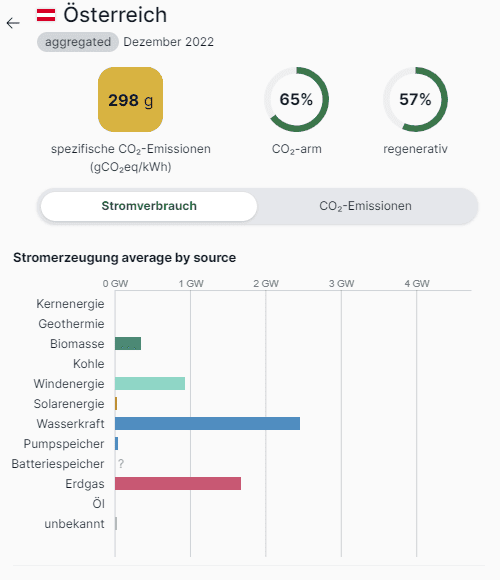Image resolution: width=500 pixels, height=580 pixels.
Task: Click the unbekannt source bar
Action: (x=116, y=523)
